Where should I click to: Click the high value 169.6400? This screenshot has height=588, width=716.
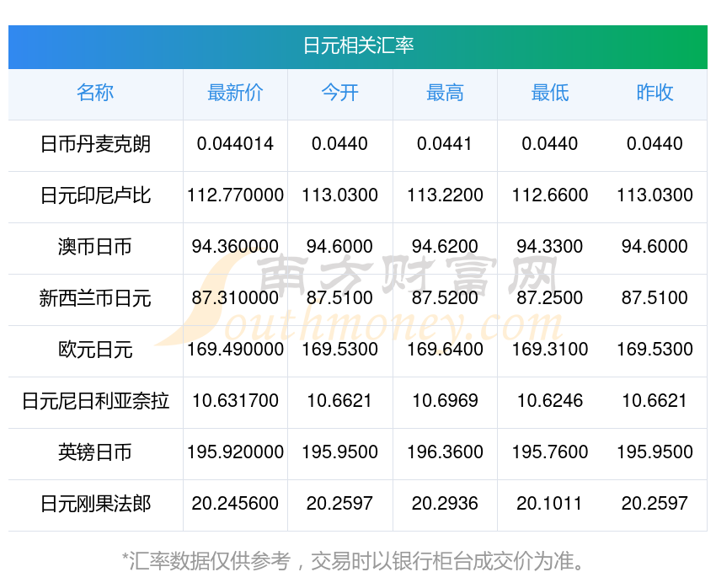point(445,350)
